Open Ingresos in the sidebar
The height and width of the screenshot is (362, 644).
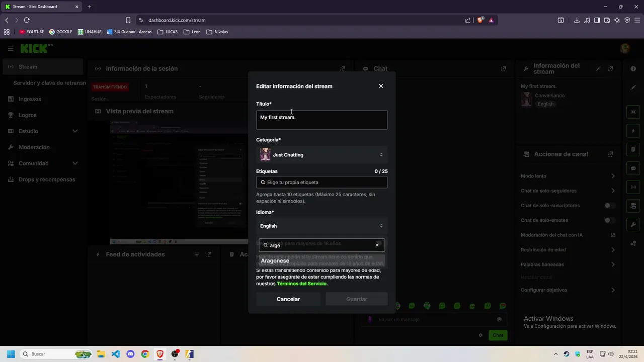click(30, 99)
